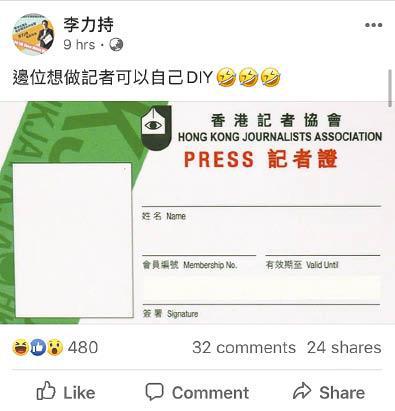Click the post caption text

point(147,77)
